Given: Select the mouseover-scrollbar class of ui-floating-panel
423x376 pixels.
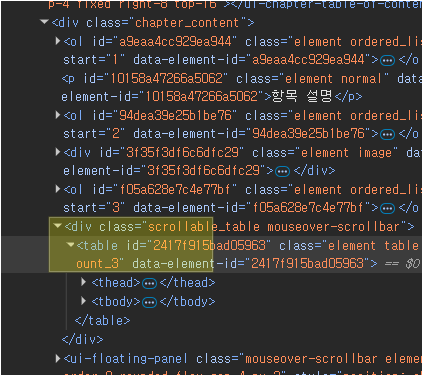Looking at the screenshot, I should click(312, 359).
